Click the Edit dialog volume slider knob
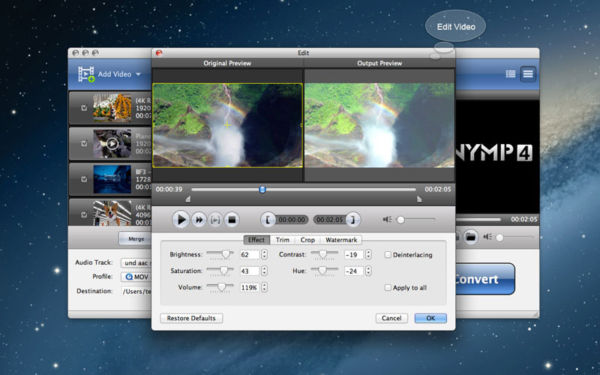 401,220
